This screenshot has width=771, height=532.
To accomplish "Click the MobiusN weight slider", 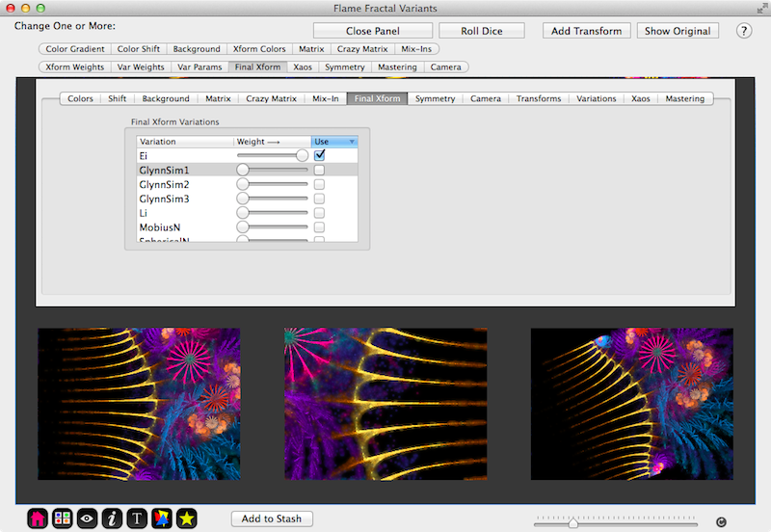I will [273, 227].
